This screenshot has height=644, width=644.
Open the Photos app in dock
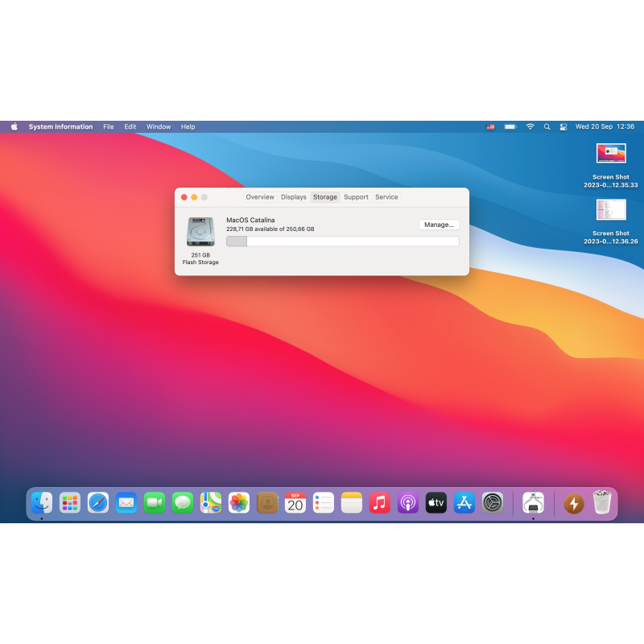pyautogui.click(x=239, y=503)
